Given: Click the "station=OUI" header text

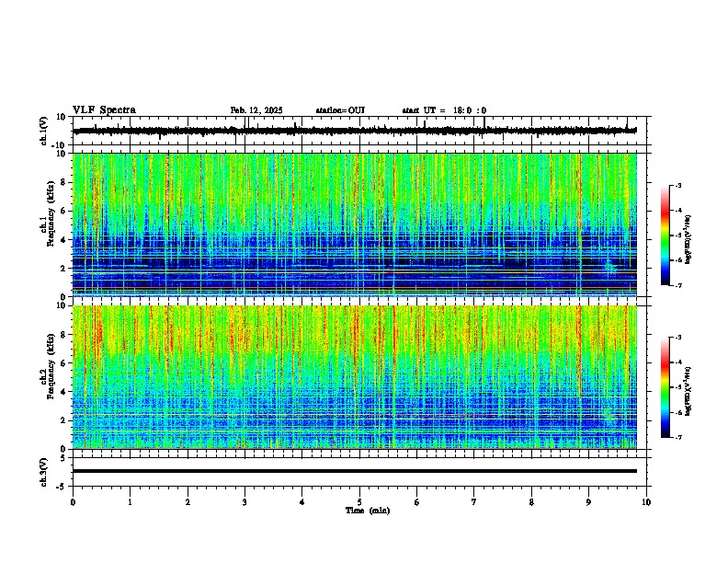Looking at the screenshot, I should tap(340, 110).
